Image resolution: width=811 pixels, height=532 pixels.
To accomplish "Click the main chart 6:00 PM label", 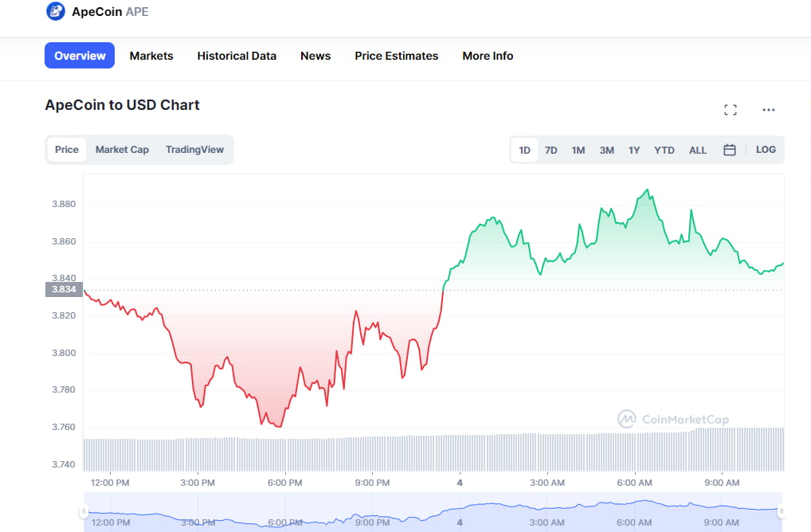I will click(284, 483).
